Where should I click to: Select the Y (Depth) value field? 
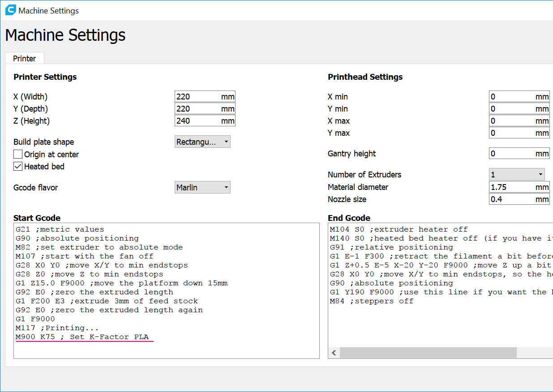[197, 109]
